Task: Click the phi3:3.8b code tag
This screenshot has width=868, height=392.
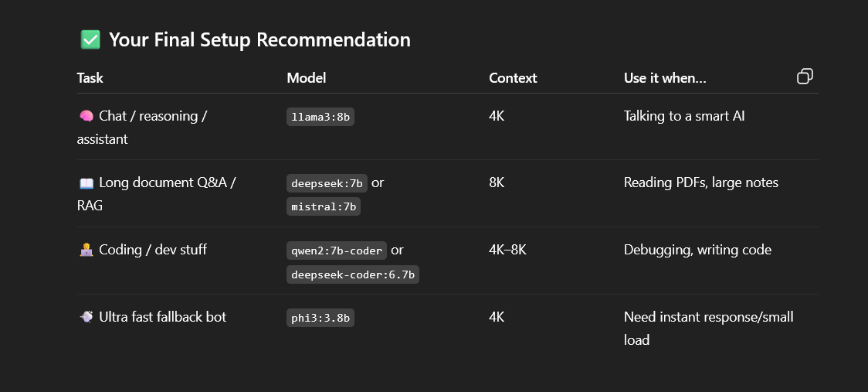Action: 320,317
